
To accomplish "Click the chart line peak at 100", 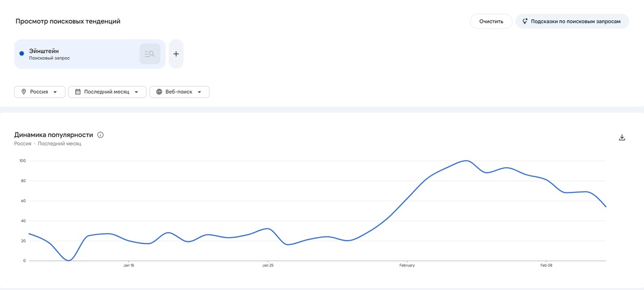I will 466,161.
